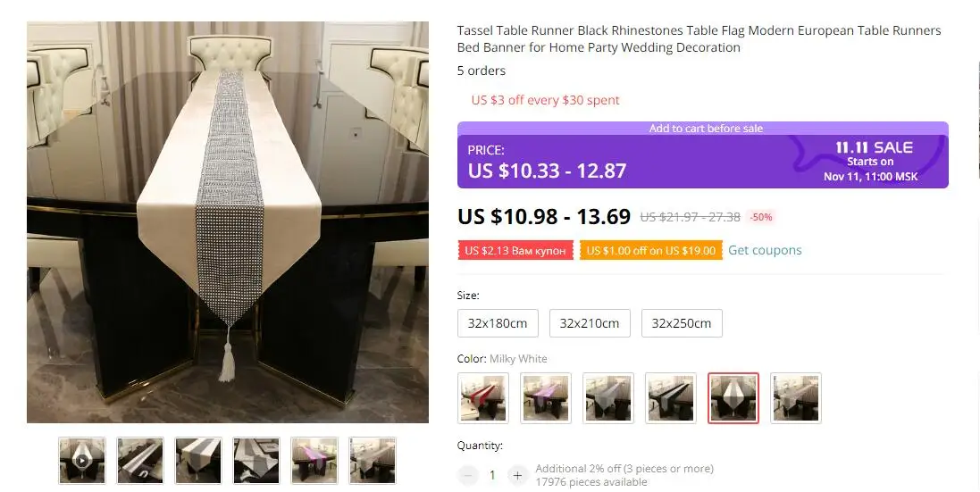Click the 11.11 Sale price banner
This screenshot has height=492, width=980.
pyautogui.click(x=702, y=154)
